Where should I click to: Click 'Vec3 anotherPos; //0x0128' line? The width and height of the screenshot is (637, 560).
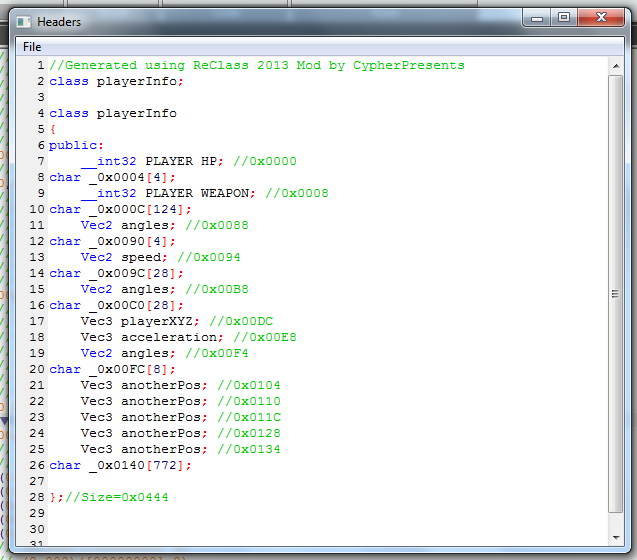click(x=180, y=433)
